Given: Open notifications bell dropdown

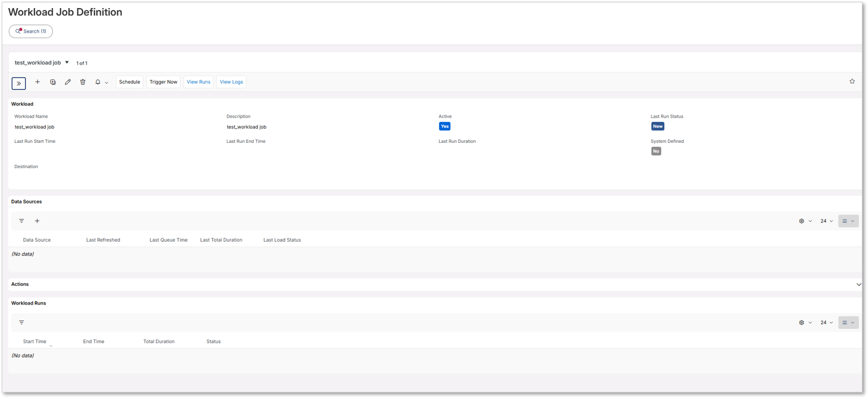Looking at the screenshot, I should (102, 82).
